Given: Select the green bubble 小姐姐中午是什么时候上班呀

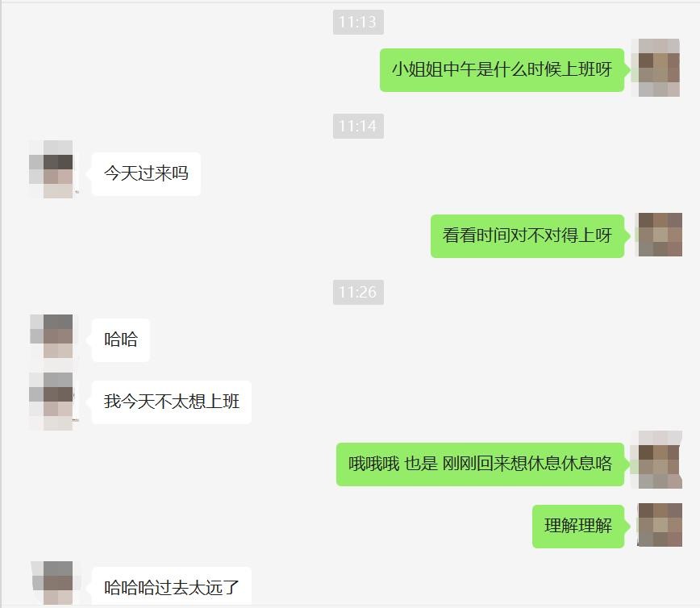Looking at the screenshot, I should [502, 70].
